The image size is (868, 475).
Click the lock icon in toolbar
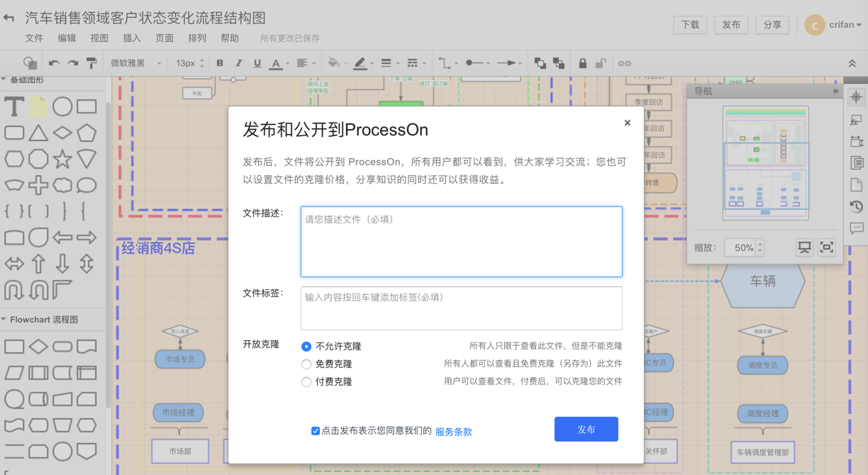(x=583, y=64)
